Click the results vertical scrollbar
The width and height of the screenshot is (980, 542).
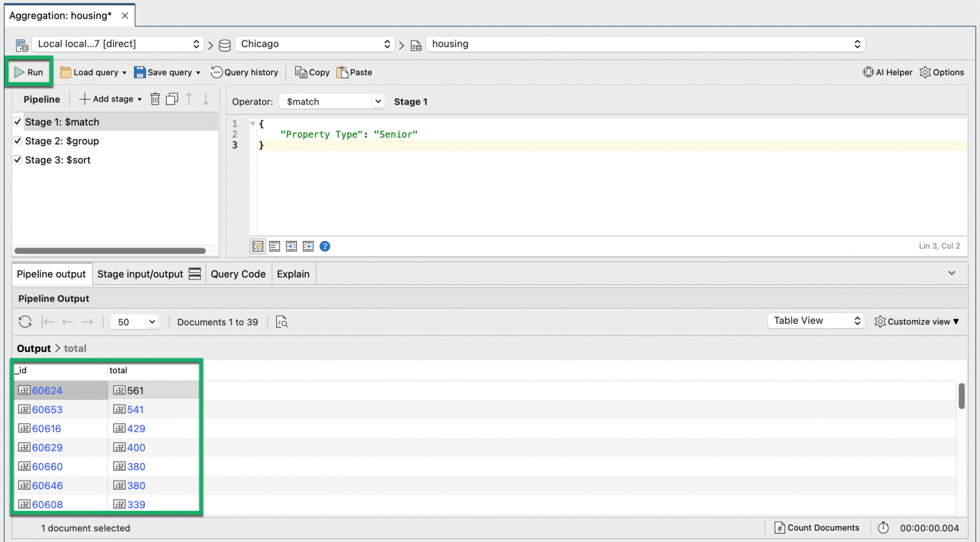point(961,396)
